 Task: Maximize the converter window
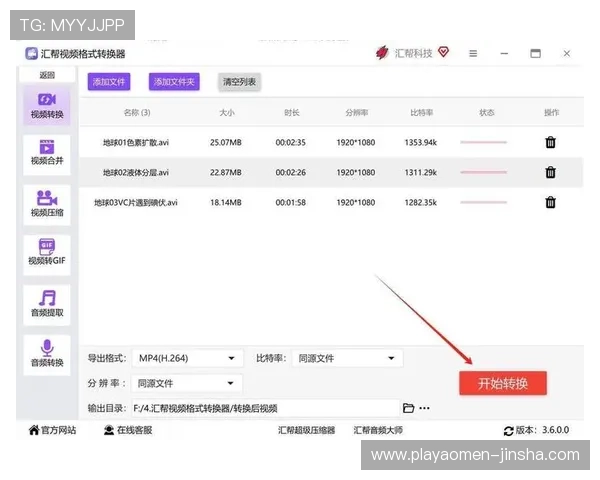coord(535,54)
